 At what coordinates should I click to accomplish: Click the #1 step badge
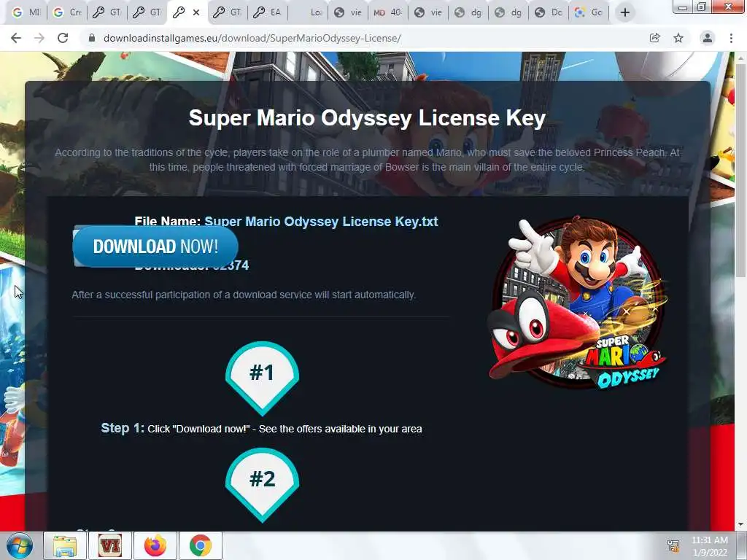(x=262, y=378)
